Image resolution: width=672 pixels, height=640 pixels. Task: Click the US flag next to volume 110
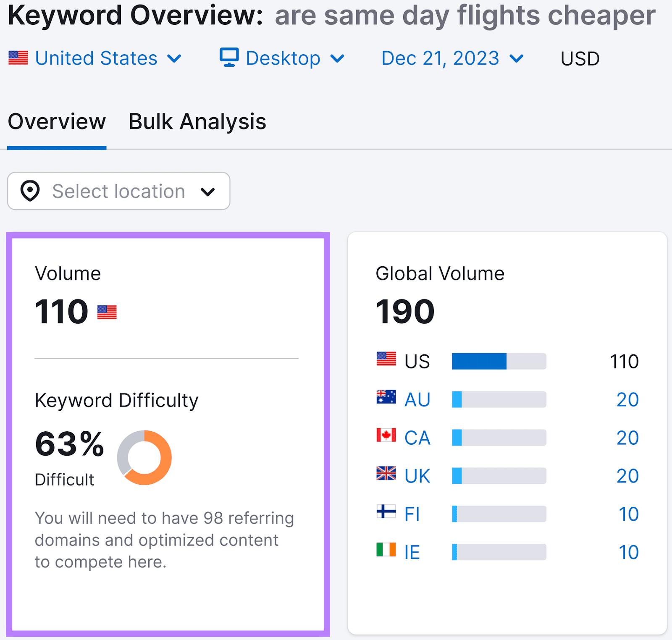[107, 312]
